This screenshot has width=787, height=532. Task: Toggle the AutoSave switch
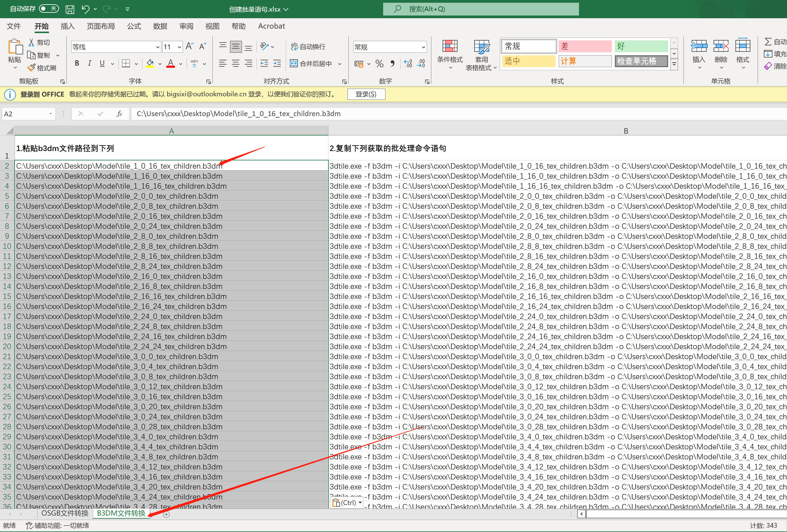pos(49,9)
